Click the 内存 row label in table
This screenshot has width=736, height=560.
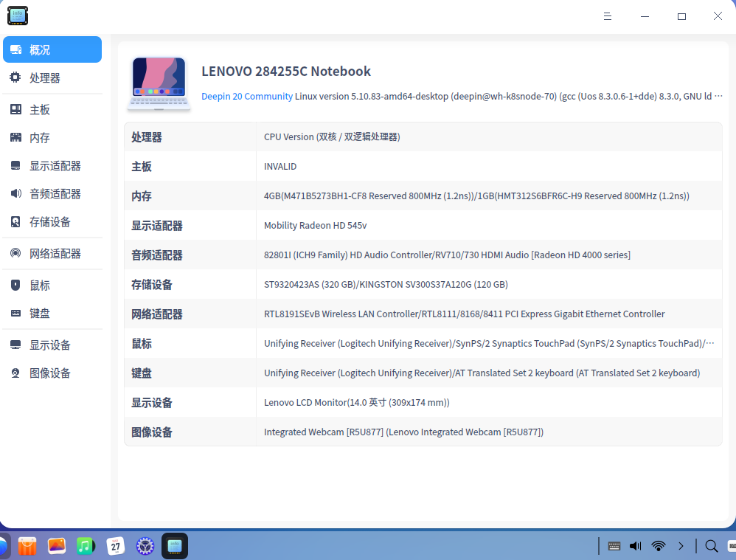(x=142, y=196)
